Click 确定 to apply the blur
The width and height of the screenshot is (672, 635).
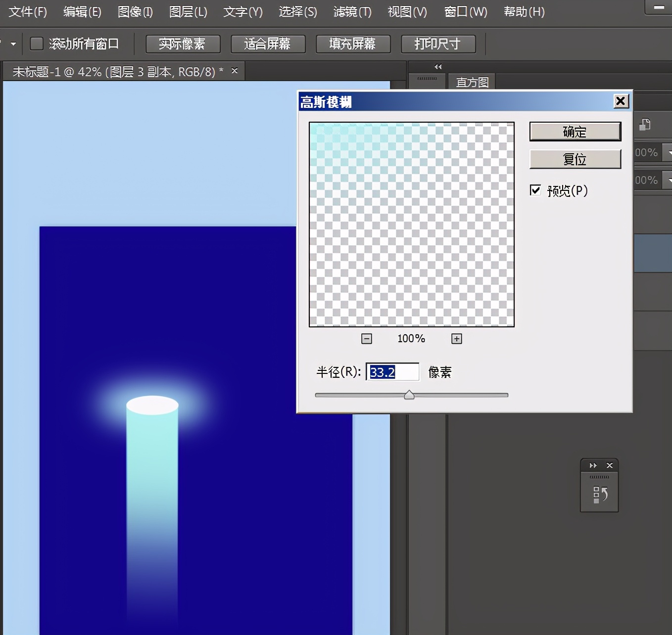(x=575, y=132)
